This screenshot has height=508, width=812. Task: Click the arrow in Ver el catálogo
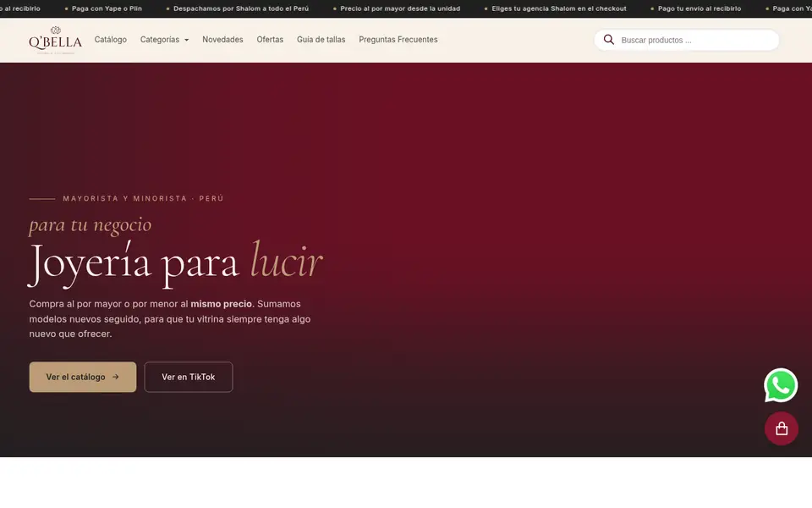(116, 377)
